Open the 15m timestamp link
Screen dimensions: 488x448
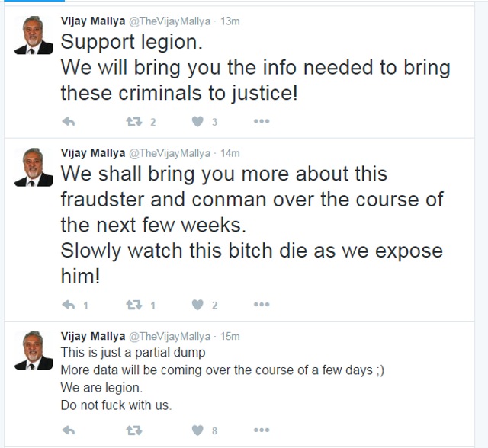click(x=230, y=337)
